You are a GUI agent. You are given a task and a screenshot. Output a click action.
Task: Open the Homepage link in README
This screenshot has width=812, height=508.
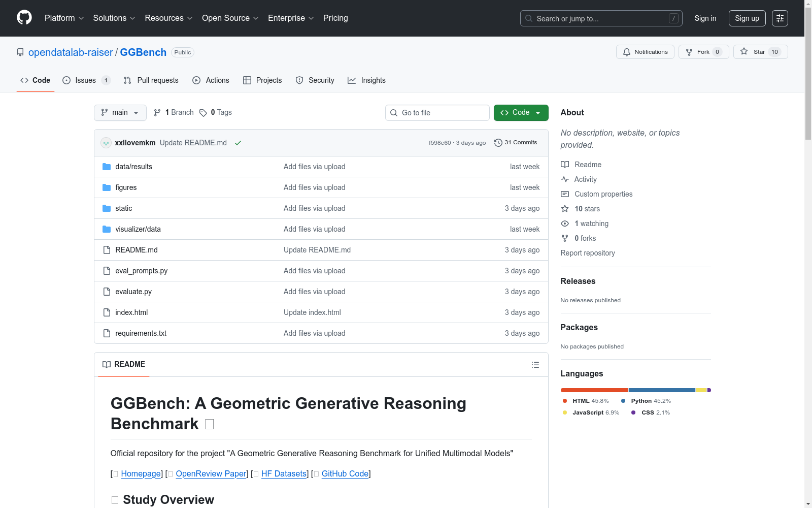coord(141,473)
